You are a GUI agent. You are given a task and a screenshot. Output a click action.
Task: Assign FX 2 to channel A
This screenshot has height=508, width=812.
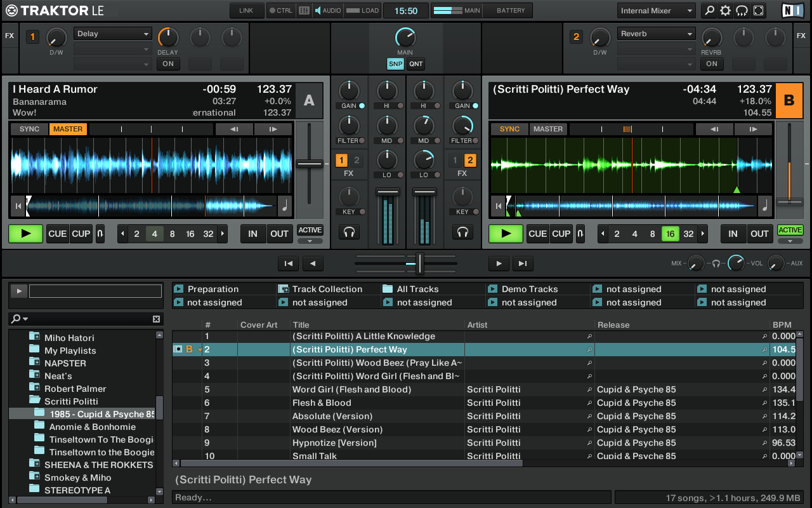(357, 160)
